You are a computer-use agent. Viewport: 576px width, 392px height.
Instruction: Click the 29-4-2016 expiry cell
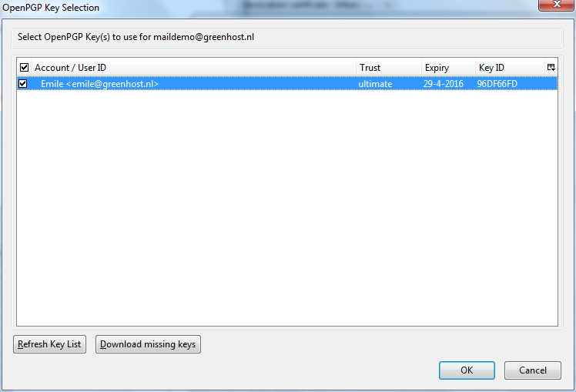click(x=444, y=84)
